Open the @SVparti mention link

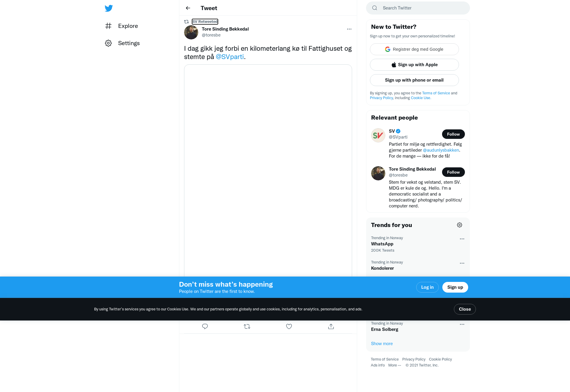tap(230, 57)
